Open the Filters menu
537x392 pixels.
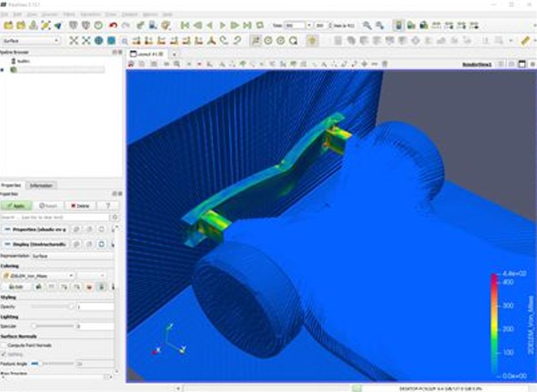point(69,14)
